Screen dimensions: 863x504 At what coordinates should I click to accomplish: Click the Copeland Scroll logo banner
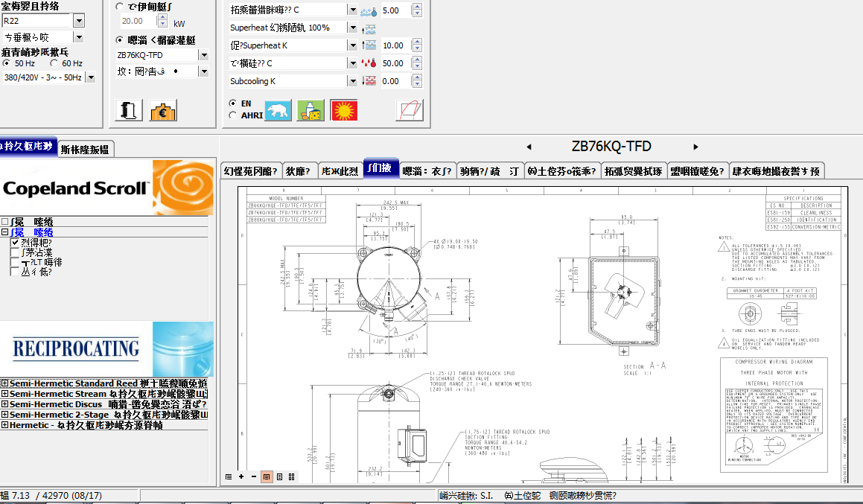(x=106, y=188)
